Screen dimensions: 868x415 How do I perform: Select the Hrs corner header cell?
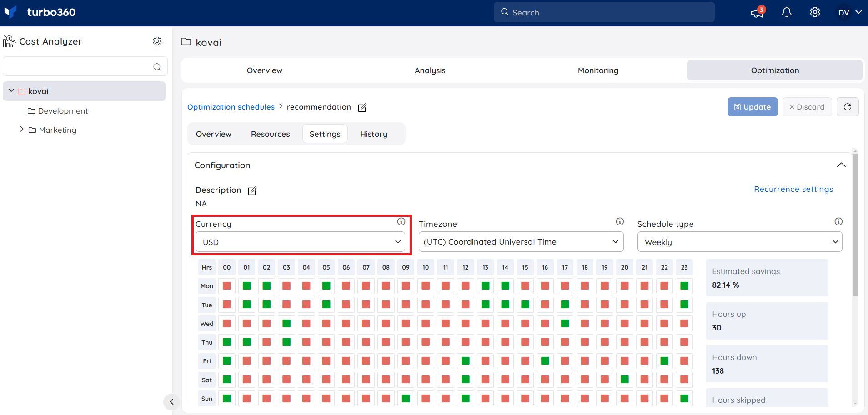point(207,267)
